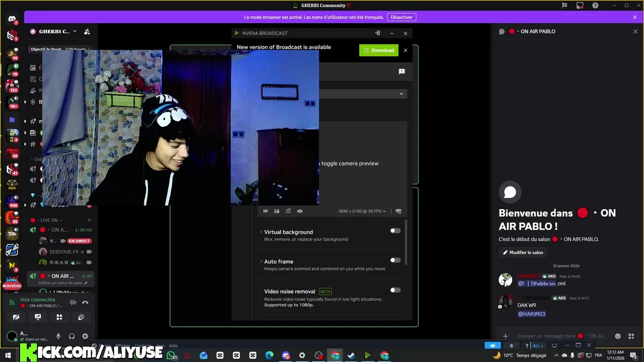
Task: Click invite members icon beside server name
Action: coord(87,32)
